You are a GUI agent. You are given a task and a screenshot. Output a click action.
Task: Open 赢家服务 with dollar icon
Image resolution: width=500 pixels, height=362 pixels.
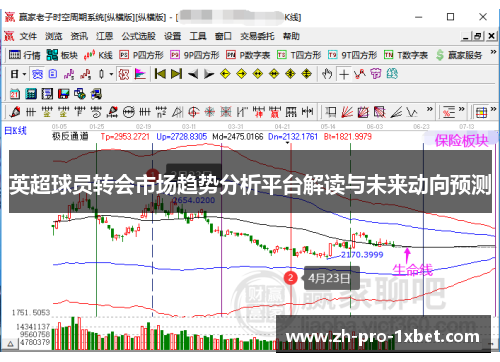coord(459,55)
